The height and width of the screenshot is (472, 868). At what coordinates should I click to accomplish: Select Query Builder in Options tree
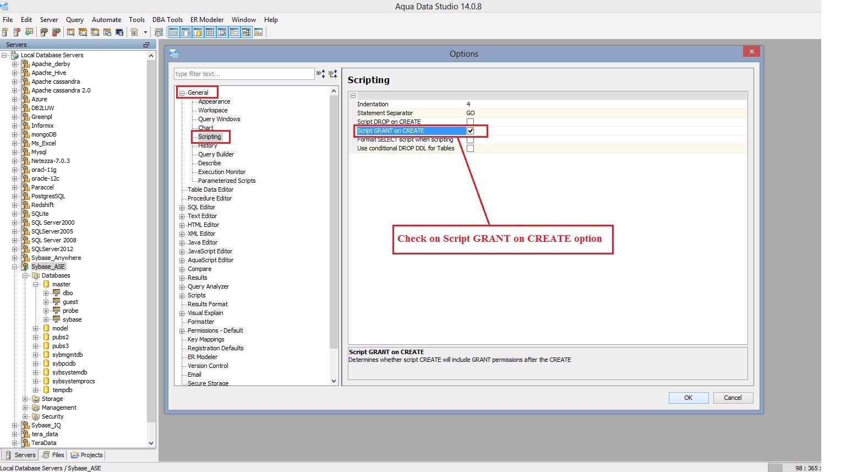coord(216,155)
